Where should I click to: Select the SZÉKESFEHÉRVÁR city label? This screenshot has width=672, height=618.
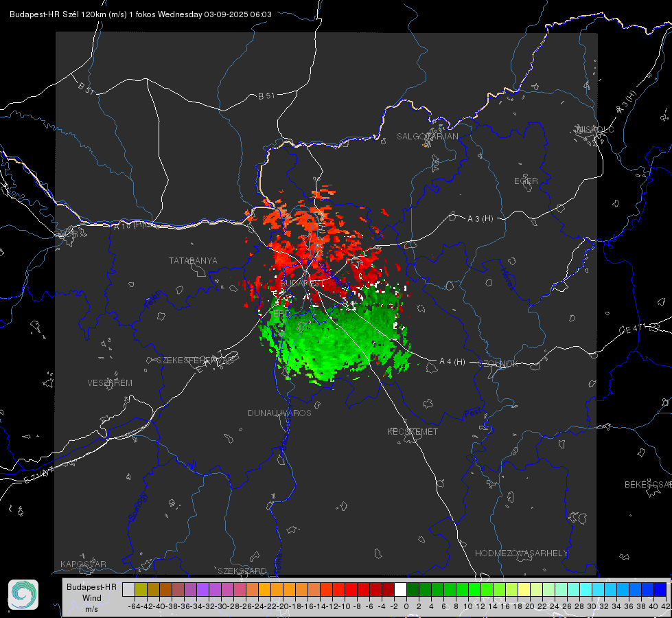pos(195,360)
